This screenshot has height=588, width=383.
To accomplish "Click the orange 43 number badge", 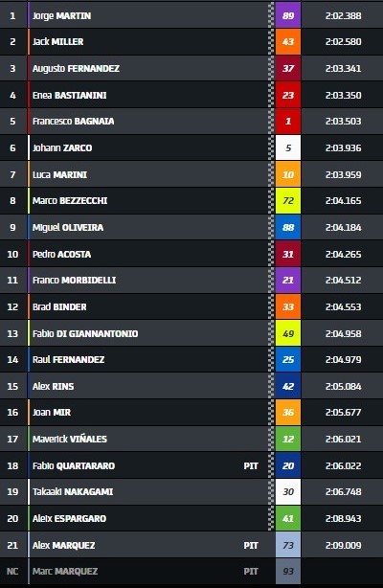I will [x=287, y=41].
